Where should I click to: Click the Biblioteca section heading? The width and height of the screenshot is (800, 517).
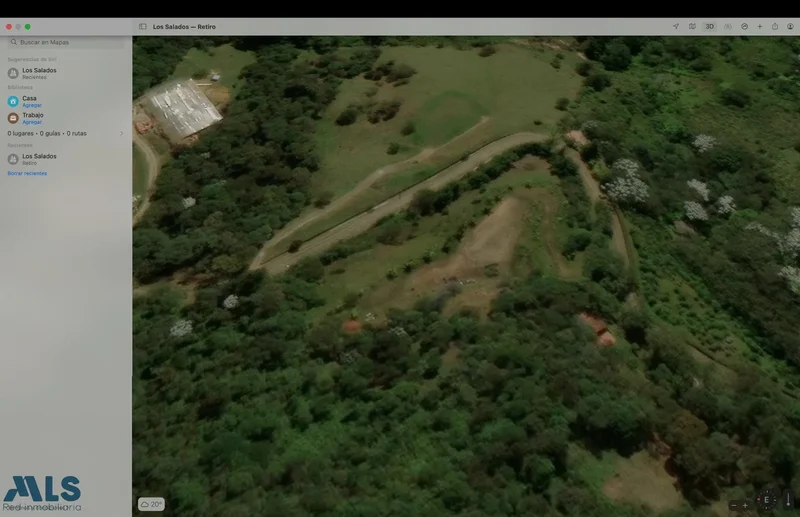click(20, 87)
